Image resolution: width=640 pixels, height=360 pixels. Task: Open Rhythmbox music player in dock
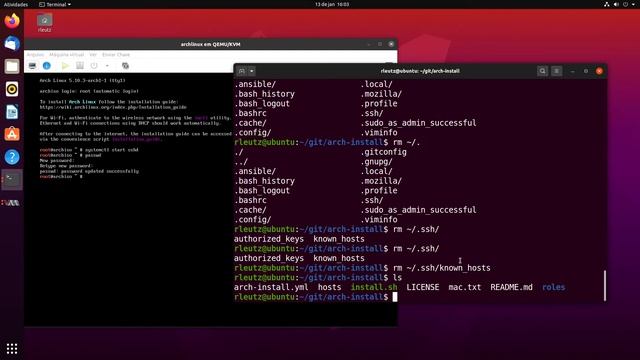point(12,89)
